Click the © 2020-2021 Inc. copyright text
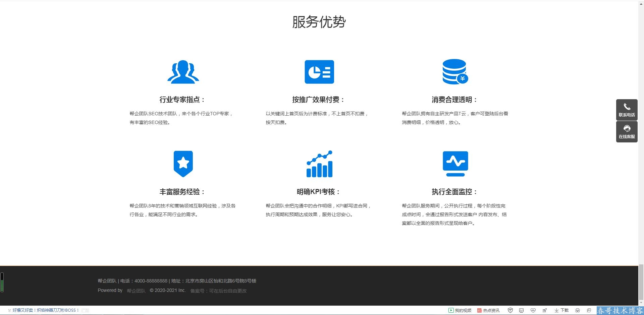This screenshot has height=315, width=644. click(x=168, y=291)
